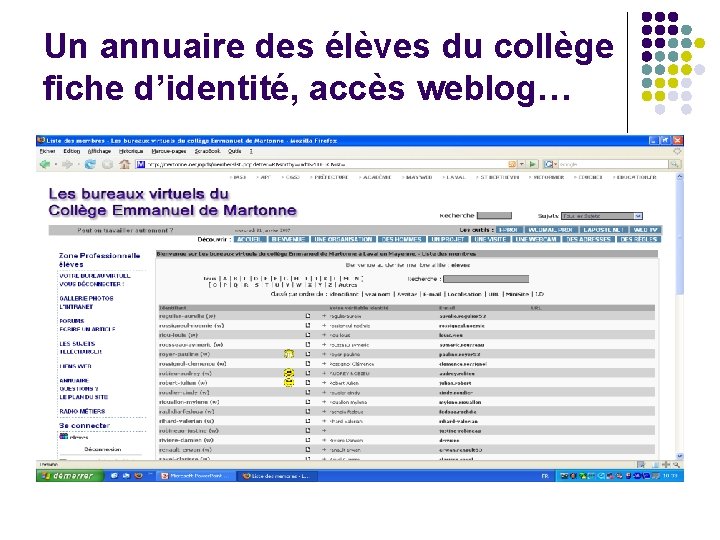
Task: Click the search magnifier button in Firefox search box
Action: (x=674, y=164)
